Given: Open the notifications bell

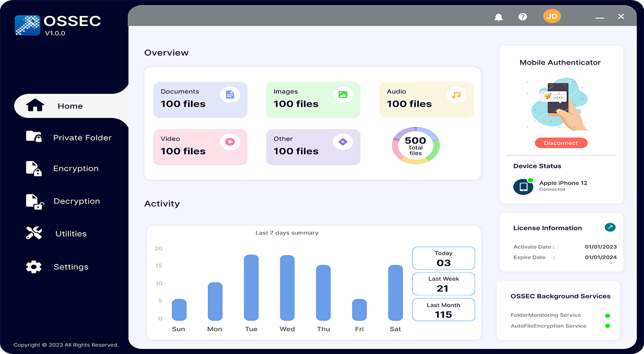Looking at the screenshot, I should 498,17.
